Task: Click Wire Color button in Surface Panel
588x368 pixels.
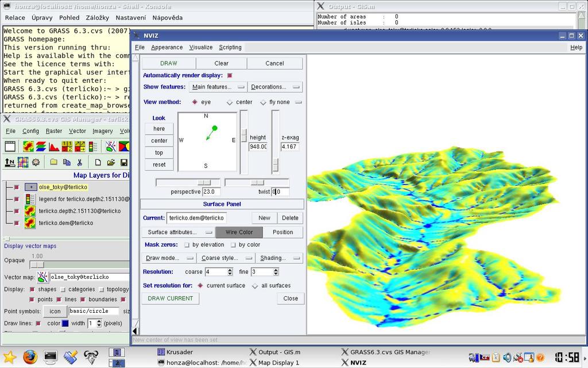Action: pos(239,232)
